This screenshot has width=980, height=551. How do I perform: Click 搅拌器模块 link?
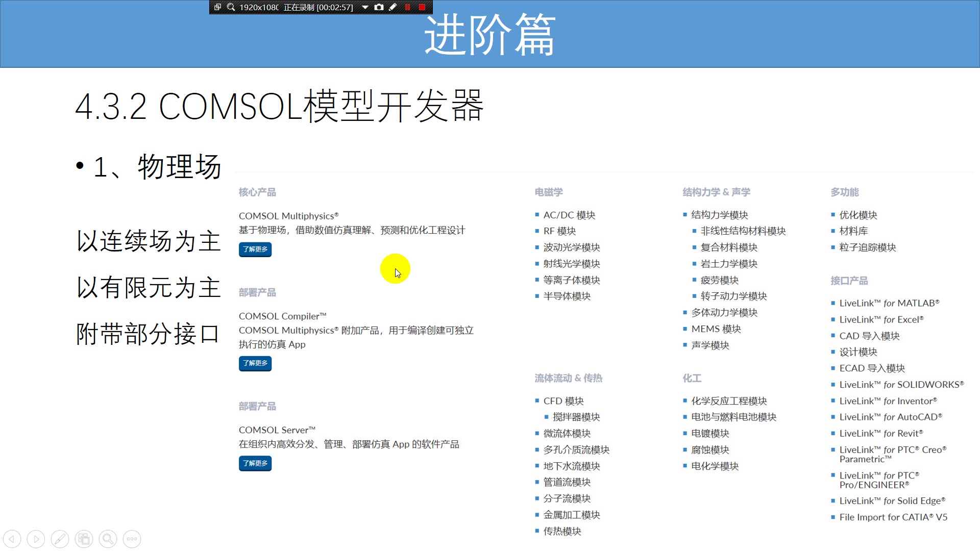pyautogui.click(x=576, y=417)
